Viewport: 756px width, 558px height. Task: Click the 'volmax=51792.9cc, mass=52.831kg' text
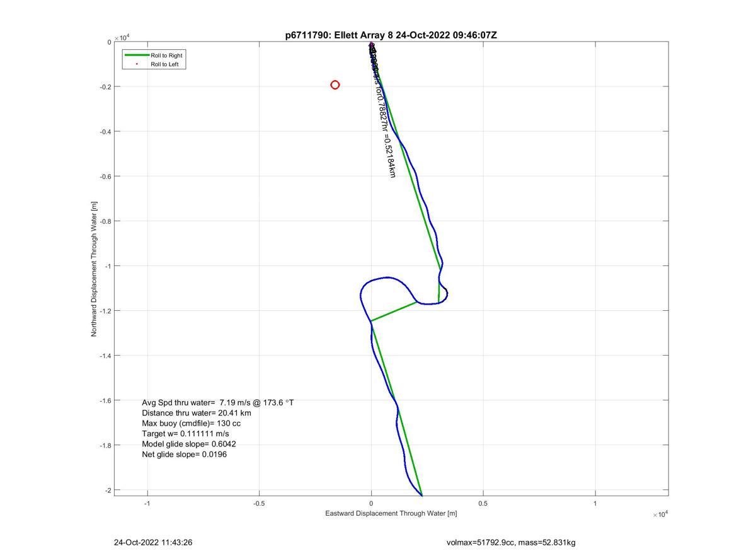[511, 542]
